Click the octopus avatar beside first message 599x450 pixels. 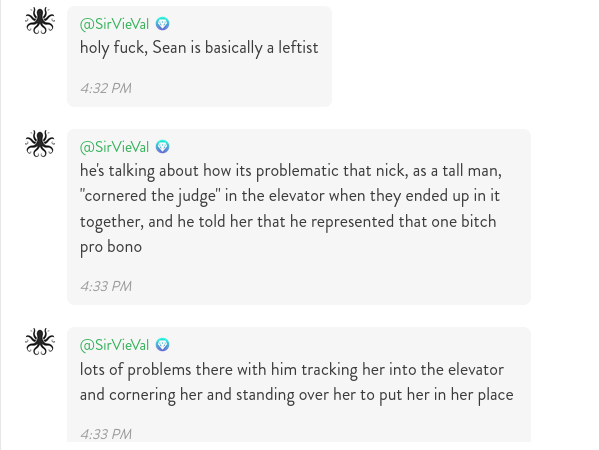40,21
